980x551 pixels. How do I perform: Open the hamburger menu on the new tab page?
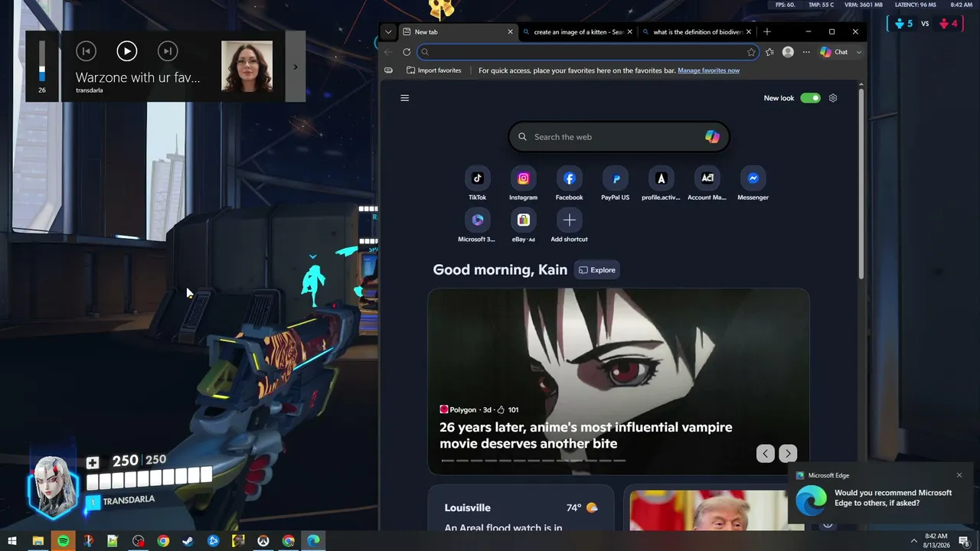pyautogui.click(x=405, y=98)
